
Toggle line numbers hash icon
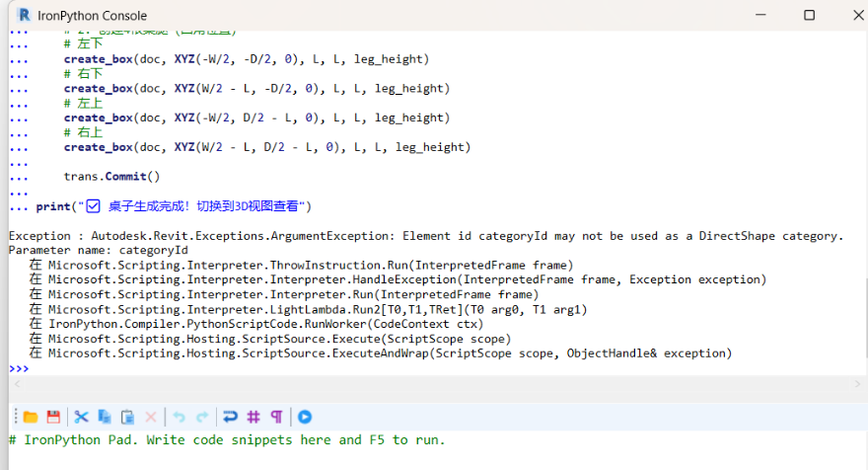click(253, 417)
